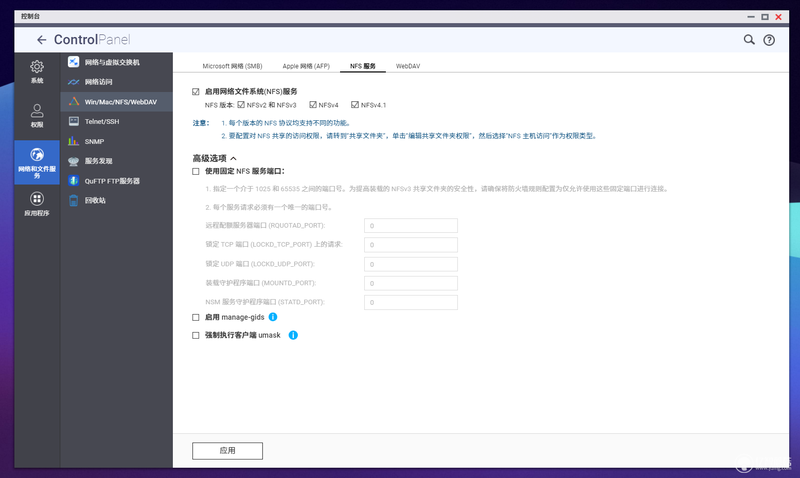Open QuFTP FTP服务器 menu entry
Image resolution: width=800 pixels, height=478 pixels.
pos(116,181)
